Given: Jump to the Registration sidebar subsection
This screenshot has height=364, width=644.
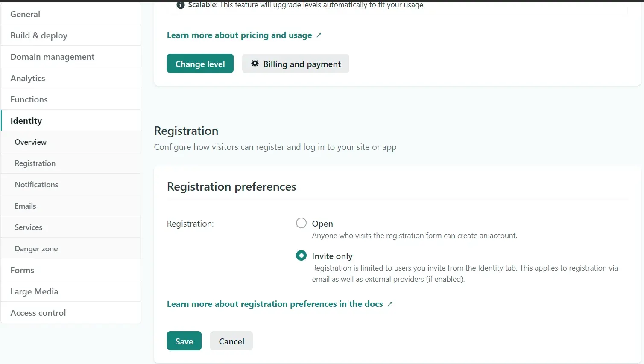Looking at the screenshot, I should (x=71, y=163).
